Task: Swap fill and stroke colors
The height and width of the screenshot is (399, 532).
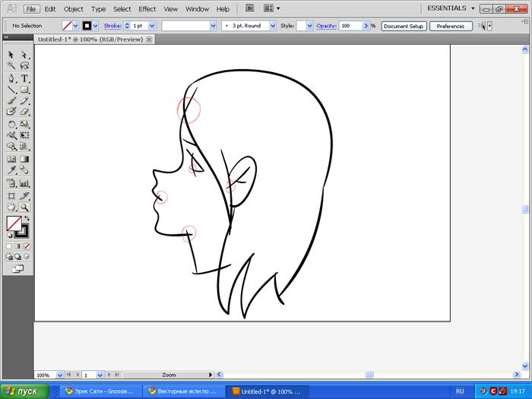Action: click(27, 219)
